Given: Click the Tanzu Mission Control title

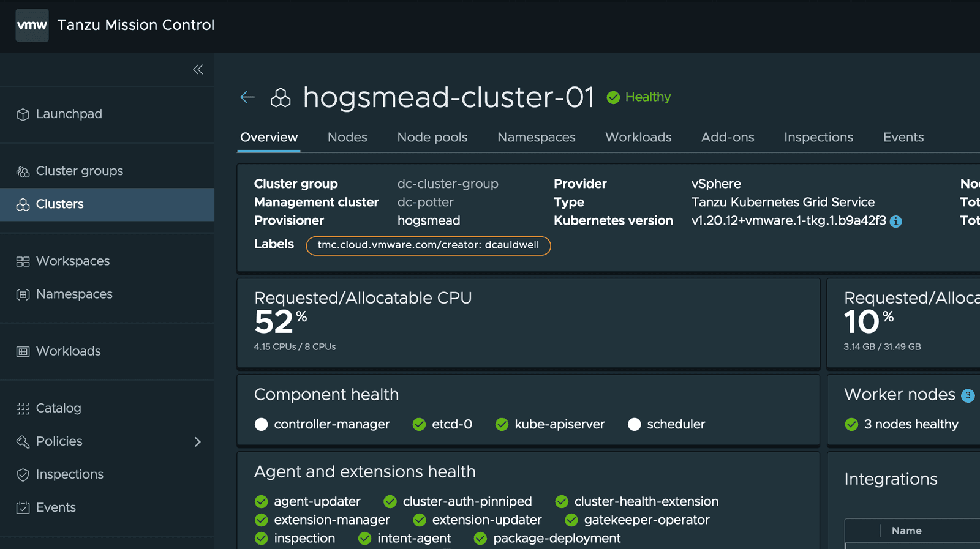Looking at the screenshot, I should (x=136, y=25).
